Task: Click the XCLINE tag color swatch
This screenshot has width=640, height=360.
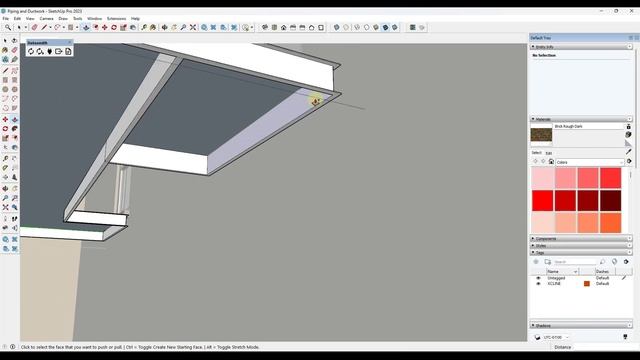Action: click(587, 284)
